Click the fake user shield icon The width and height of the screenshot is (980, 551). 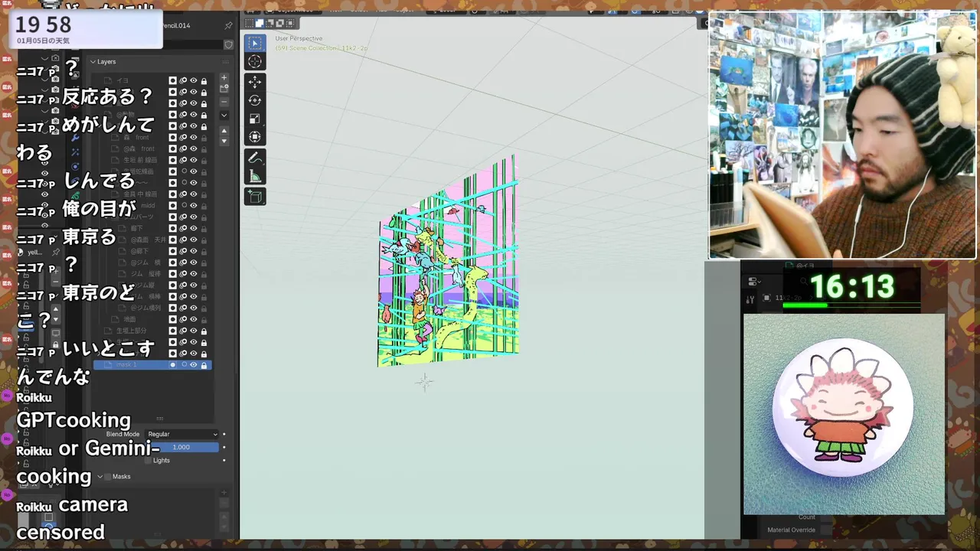point(228,44)
